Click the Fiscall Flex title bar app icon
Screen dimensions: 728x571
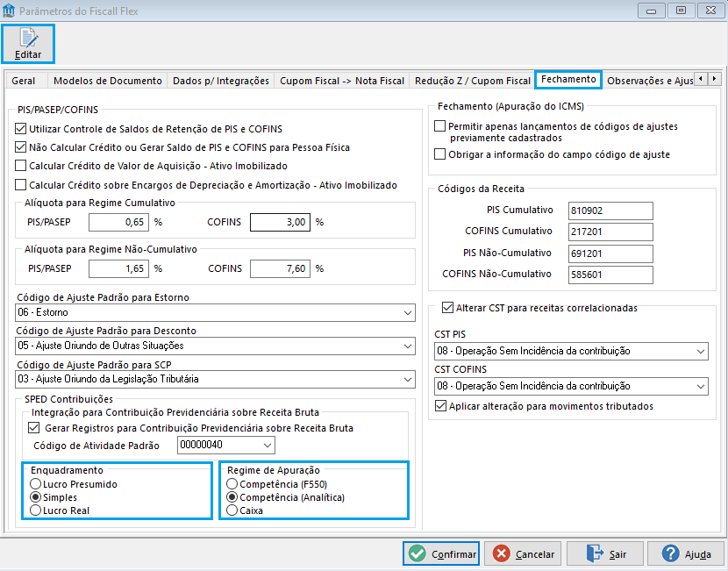[x=9, y=11]
